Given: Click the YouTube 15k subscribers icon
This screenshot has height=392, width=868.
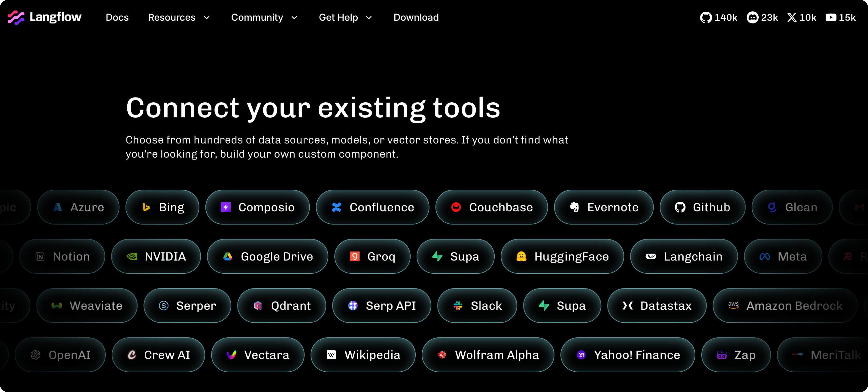Looking at the screenshot, I should point(830,17).
